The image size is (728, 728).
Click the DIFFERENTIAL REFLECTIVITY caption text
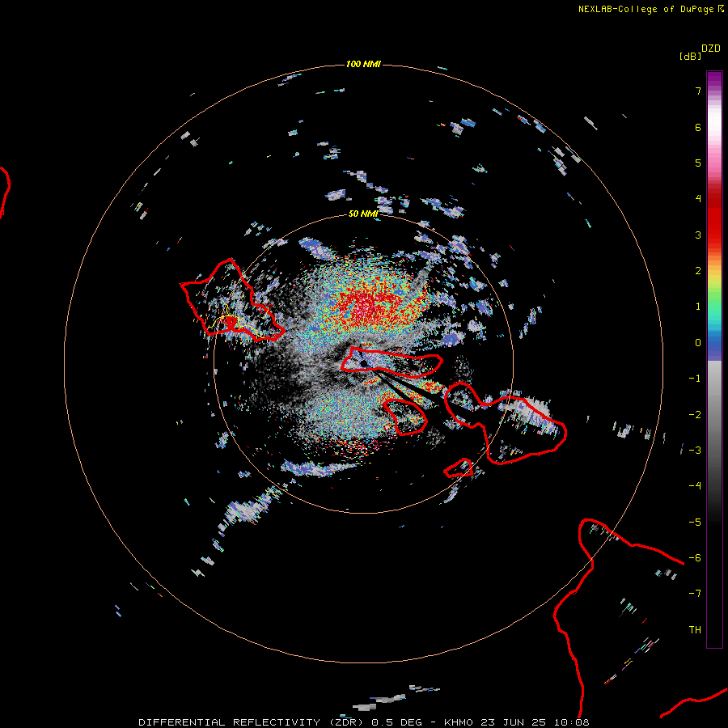[230, 722]
